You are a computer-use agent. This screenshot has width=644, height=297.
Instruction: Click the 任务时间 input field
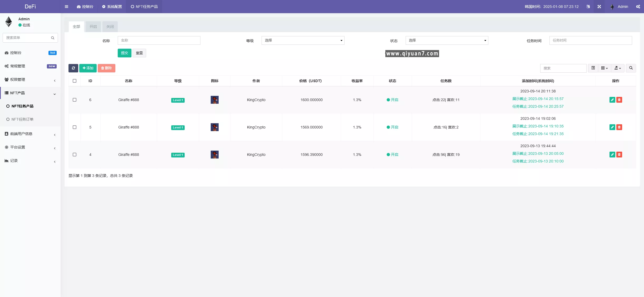tap(590, 41)
